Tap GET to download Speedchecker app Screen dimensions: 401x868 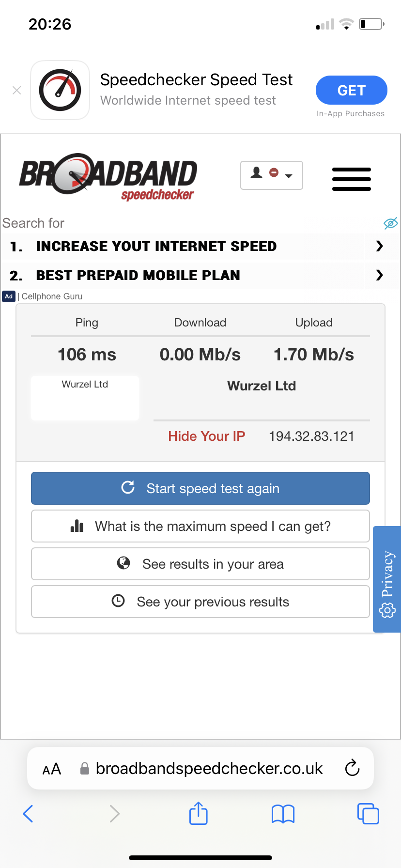pos(351,90)
